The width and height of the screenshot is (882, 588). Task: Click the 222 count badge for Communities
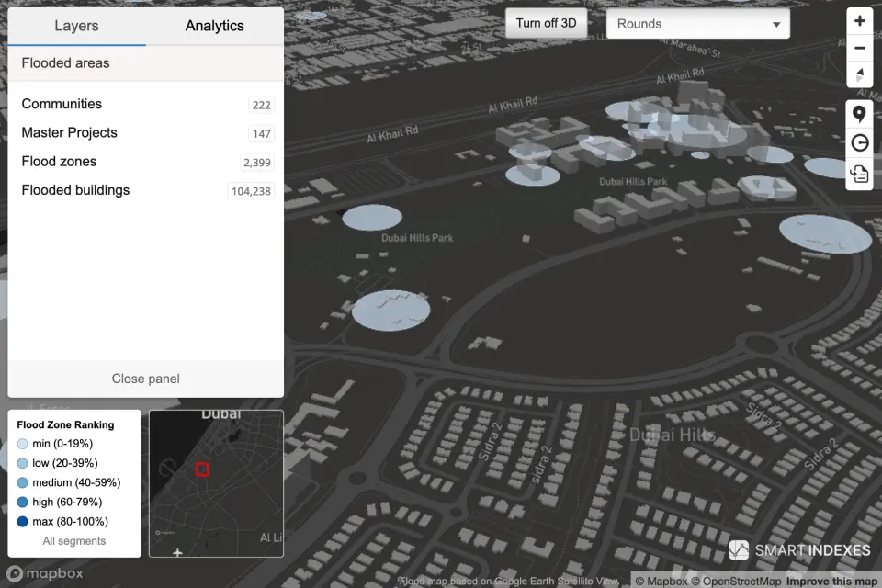(x=262, y=106)
